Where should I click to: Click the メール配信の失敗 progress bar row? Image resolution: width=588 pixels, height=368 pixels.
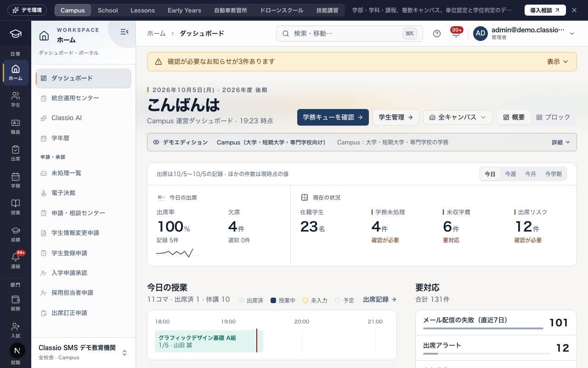(496, 322)
